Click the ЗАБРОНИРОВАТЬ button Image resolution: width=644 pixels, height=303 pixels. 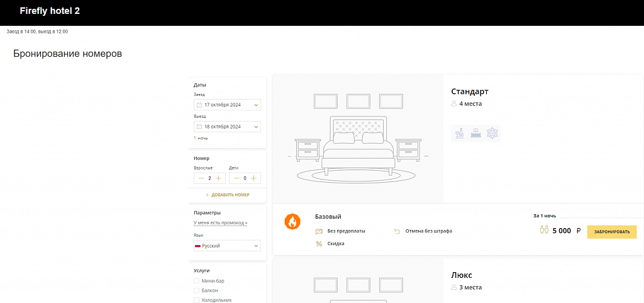pos(611,232)
